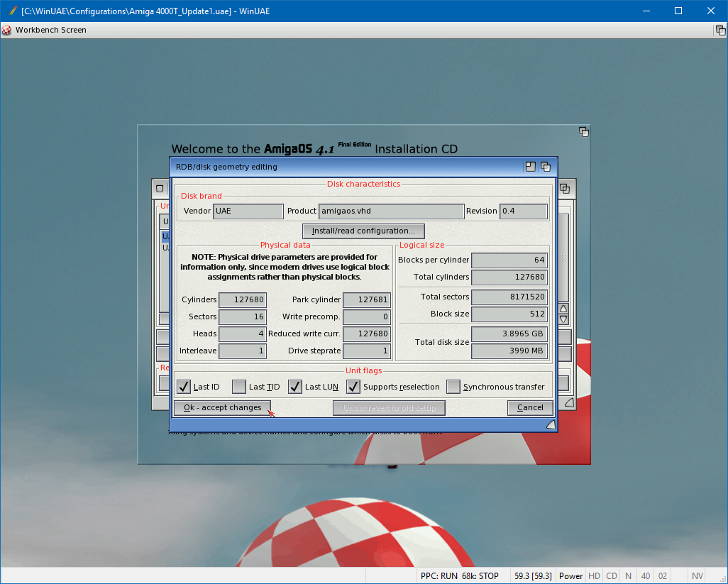Click the depth gadget in RDB dialog titlebar
This screenshot has height=584, width=728.
546,167
